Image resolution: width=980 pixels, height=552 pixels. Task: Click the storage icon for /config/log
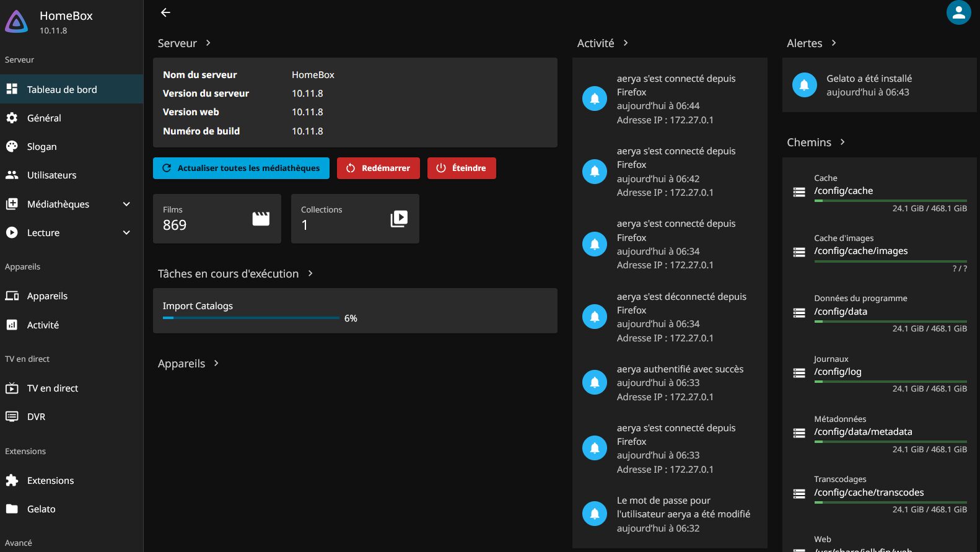[799, 373]
